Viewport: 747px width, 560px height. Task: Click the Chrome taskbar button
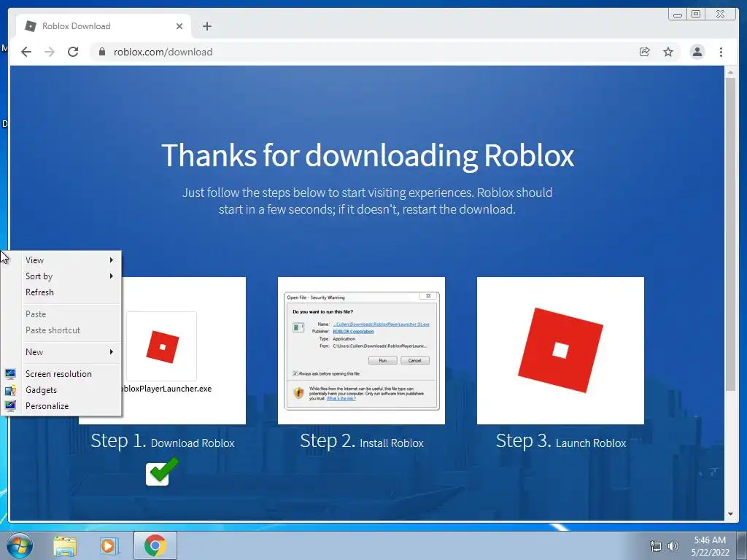tap(155, 545)
